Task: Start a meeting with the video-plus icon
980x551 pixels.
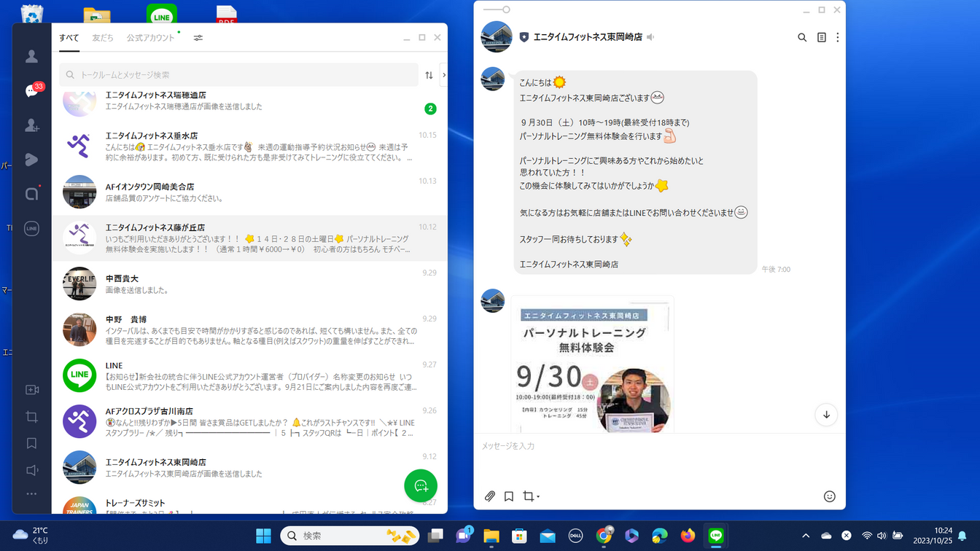Action: [x=31, y=390]
